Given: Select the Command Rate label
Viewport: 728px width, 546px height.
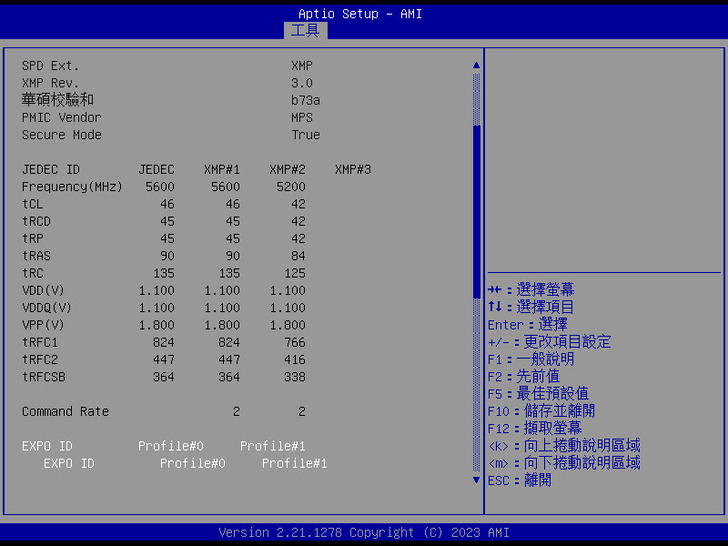Looking at the screenshot, I should [65, 411].
